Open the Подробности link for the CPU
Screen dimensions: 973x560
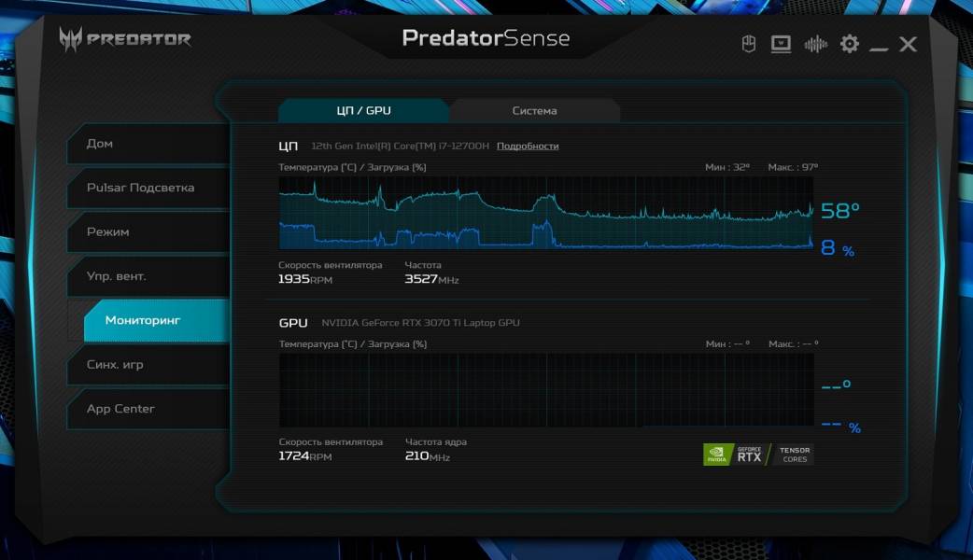528,146
